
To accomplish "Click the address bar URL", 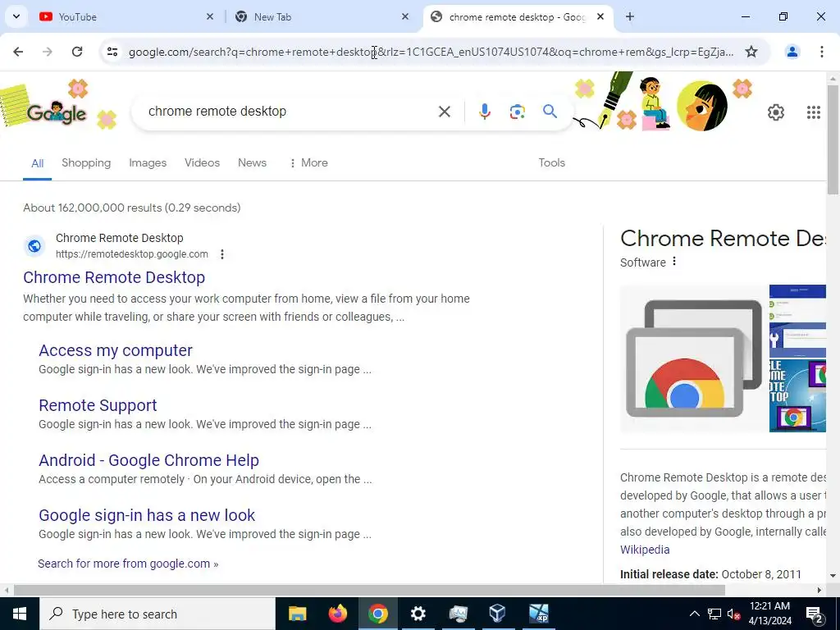I will tap(431, 52).
